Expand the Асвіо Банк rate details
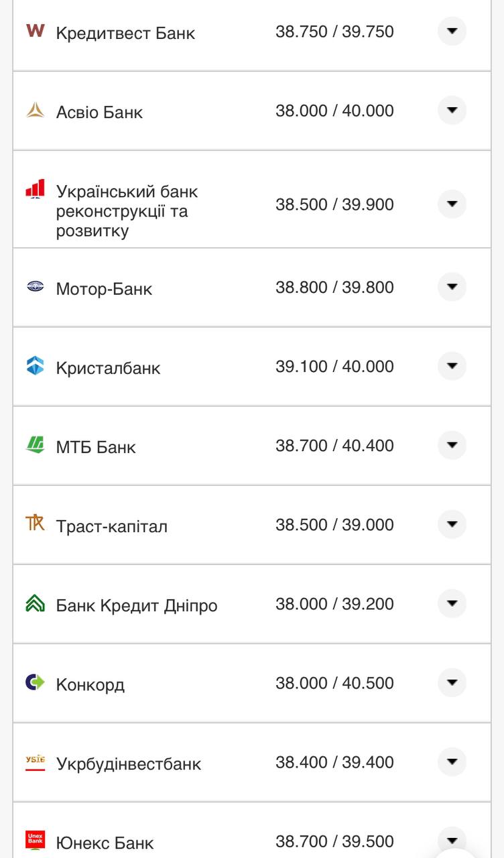The image size is (504, 858). point(452,110)
